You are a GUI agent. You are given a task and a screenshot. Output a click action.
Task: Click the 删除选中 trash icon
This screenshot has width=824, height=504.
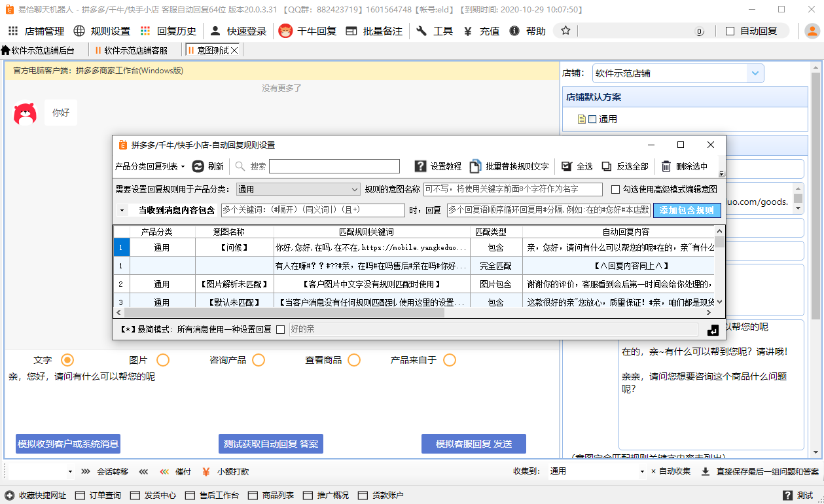click(666, 166)
